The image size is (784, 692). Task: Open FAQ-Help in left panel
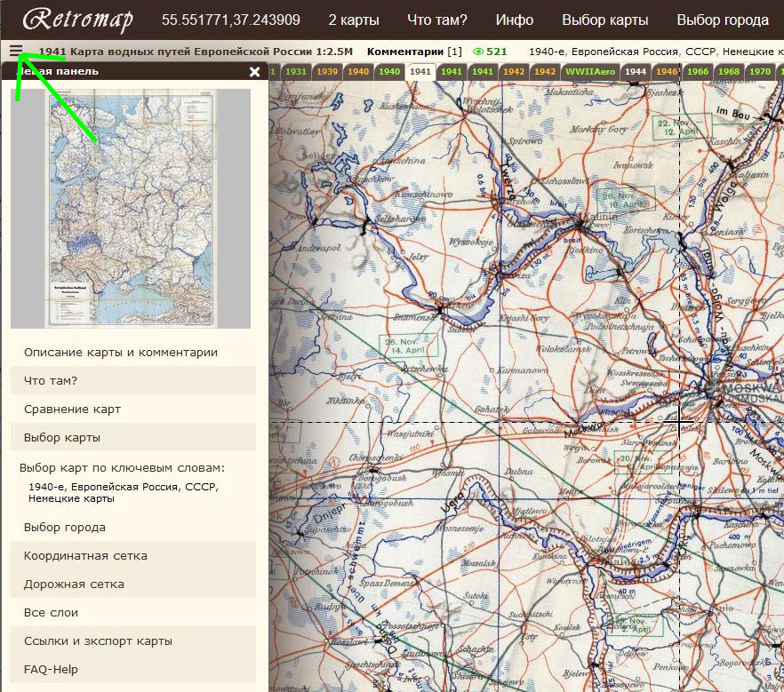tap(51, 670)
